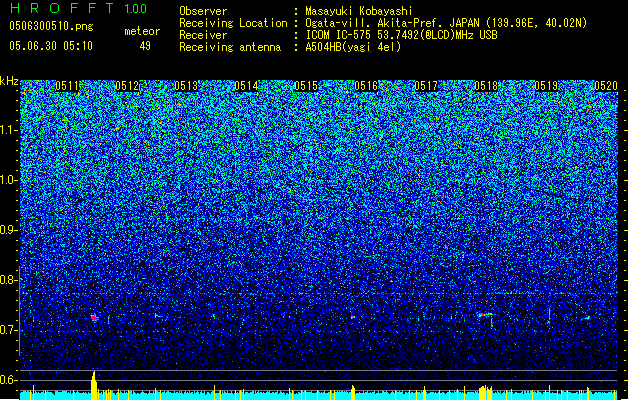
Task: Click the 0514 time marker
Action: coord(246,86)
